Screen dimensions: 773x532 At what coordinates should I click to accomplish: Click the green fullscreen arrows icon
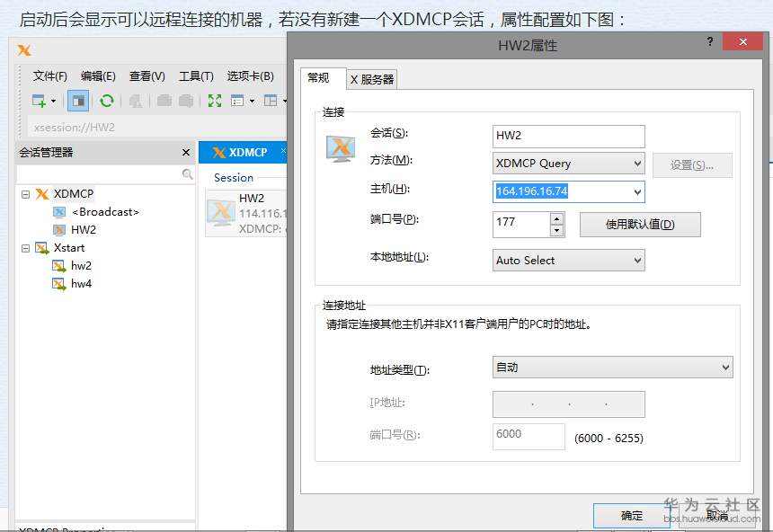[215, 101]
